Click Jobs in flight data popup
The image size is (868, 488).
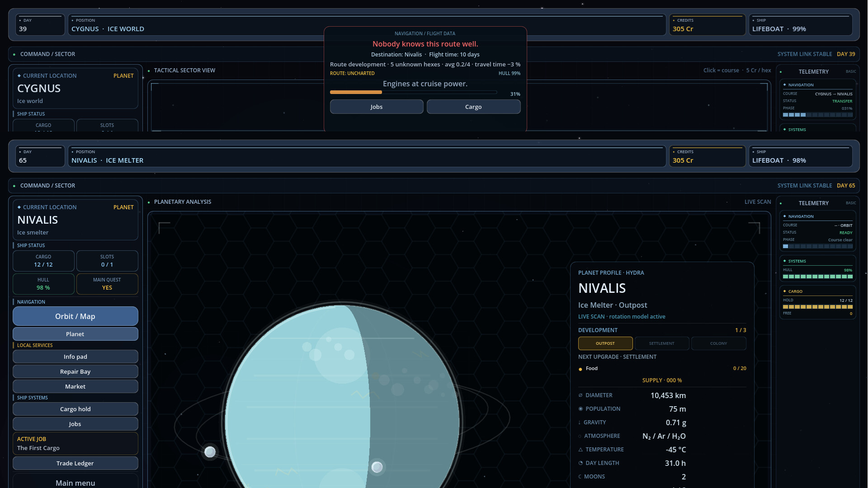coord(377,107)
